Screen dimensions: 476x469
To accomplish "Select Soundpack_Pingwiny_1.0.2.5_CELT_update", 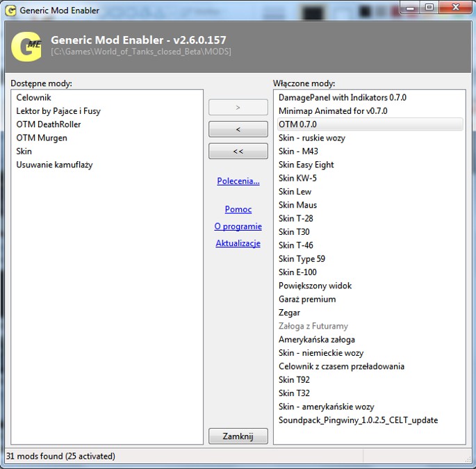I will 358,420.
